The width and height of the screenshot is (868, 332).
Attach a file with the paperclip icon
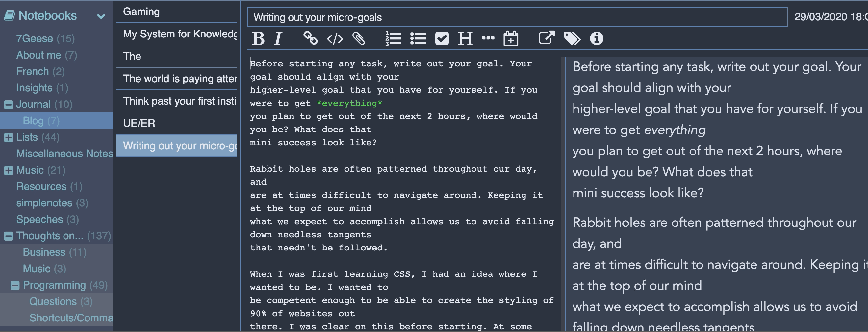click(359, 38)
